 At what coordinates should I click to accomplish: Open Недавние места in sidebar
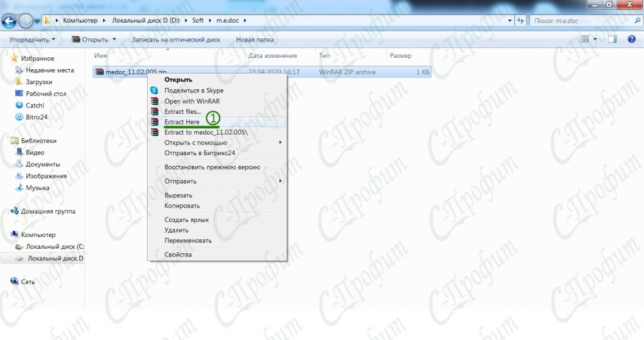pyautogui.click(x=50, y=70)
